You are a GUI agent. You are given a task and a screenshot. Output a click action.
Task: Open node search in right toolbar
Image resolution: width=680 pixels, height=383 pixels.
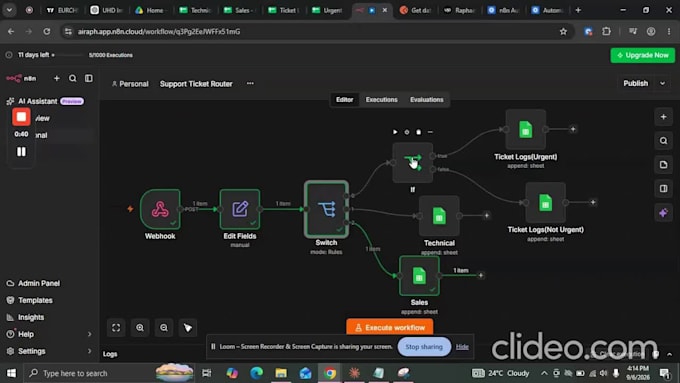click(x=664, y=141)
